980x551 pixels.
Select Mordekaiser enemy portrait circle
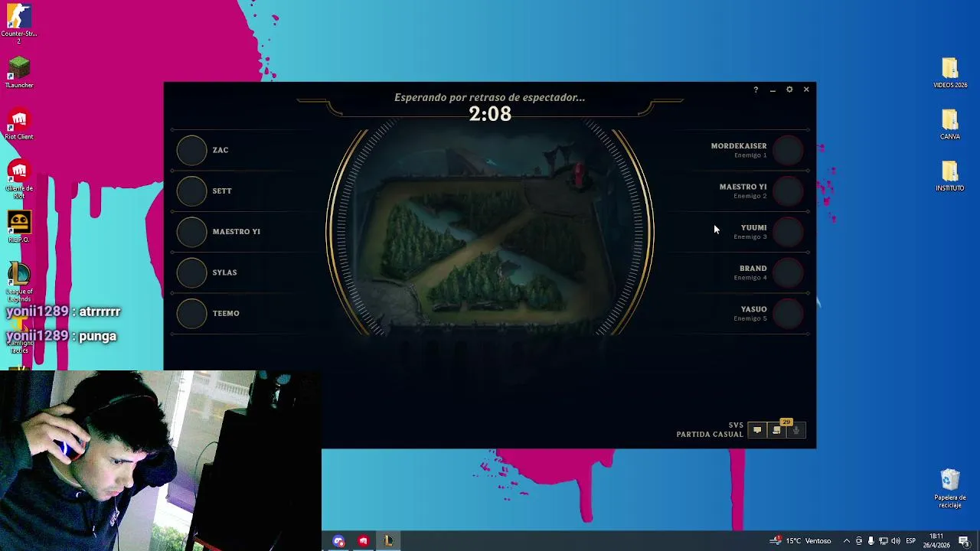click(x=788, y=150)
